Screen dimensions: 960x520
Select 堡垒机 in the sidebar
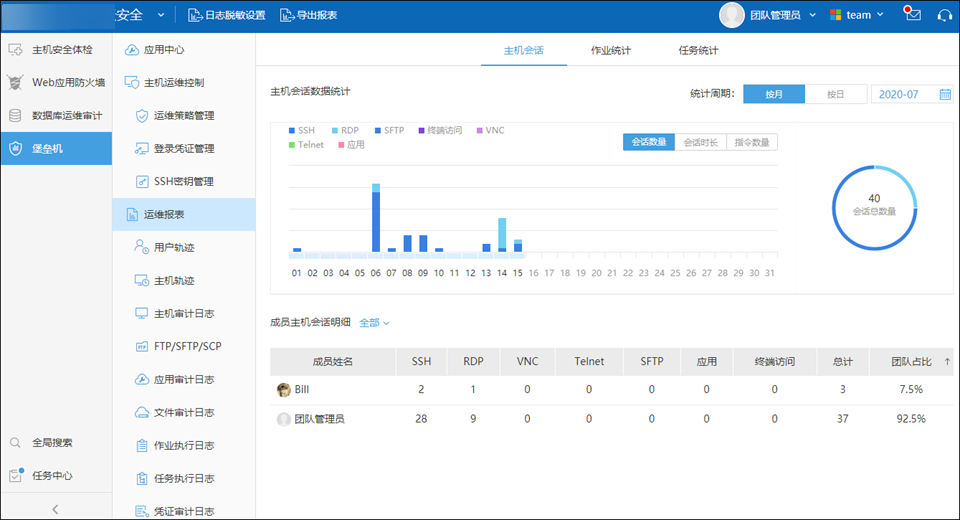click(56, 148)
